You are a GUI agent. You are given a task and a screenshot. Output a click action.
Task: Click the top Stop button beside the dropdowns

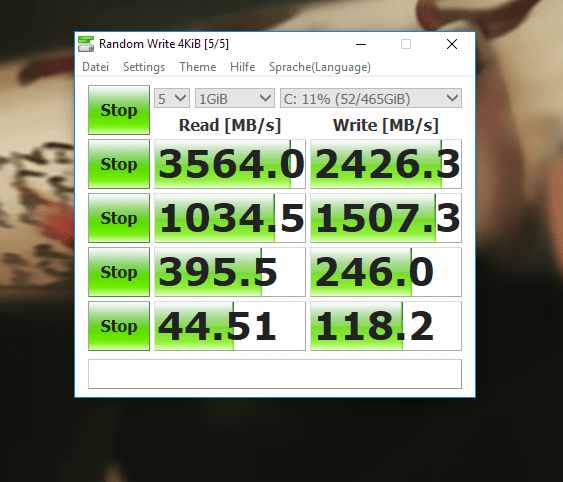[119, 110]
